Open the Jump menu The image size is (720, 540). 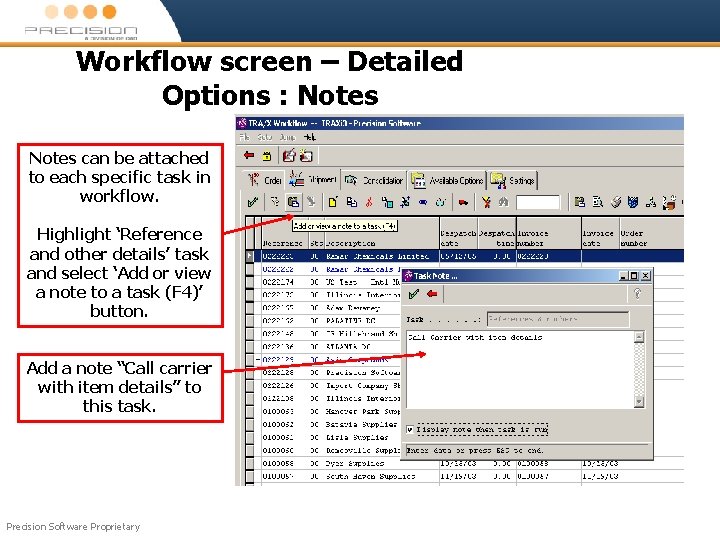coord(287,137)
